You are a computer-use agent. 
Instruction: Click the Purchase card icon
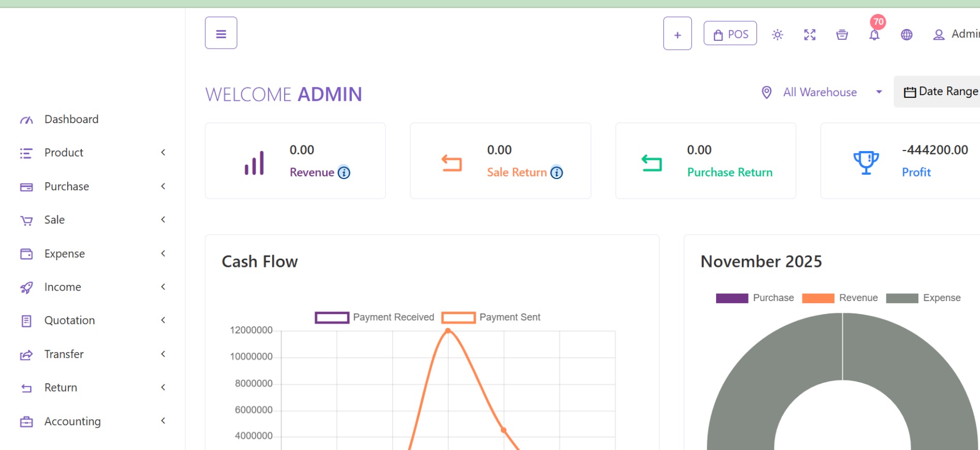pyautogui.click(x=26, y=187)
